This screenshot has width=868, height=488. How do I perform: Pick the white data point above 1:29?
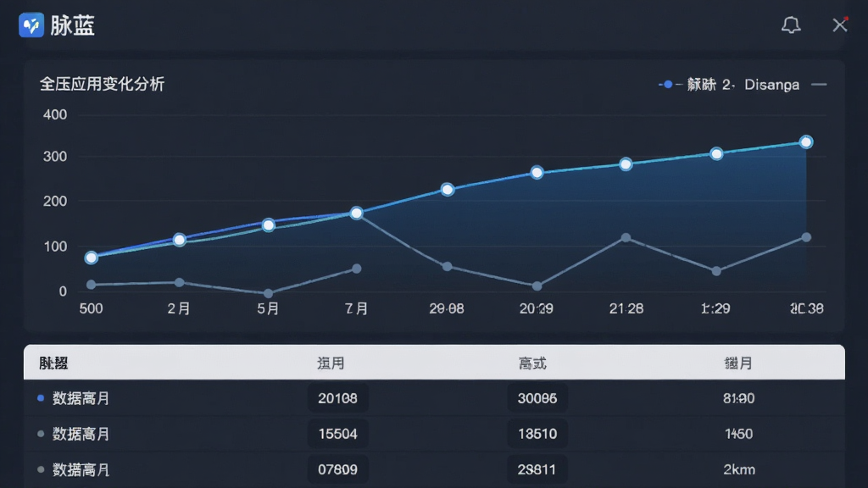716,154
